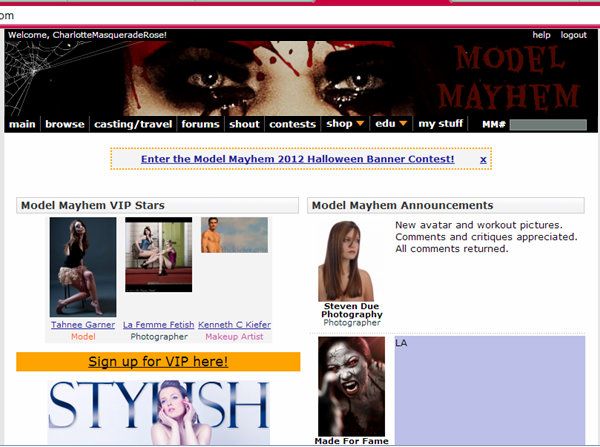This screenshot has height=447, width=600.
Task: View Tahnee Garner's VIP photo thumbnail
Action: tap(83, 267)
